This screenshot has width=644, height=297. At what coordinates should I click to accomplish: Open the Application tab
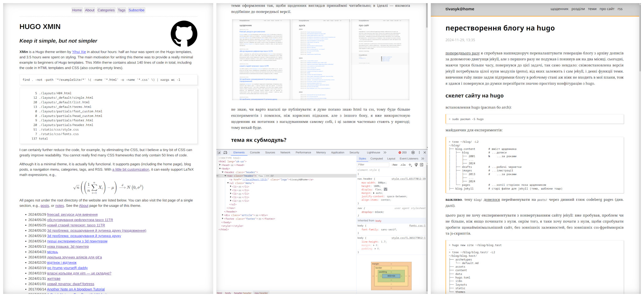tap(337, 152)
